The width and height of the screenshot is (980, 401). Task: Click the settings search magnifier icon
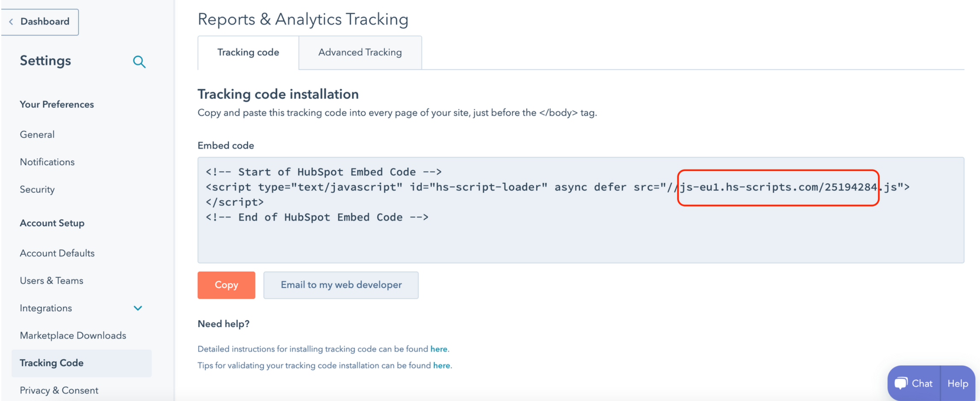tap(139, 62)
